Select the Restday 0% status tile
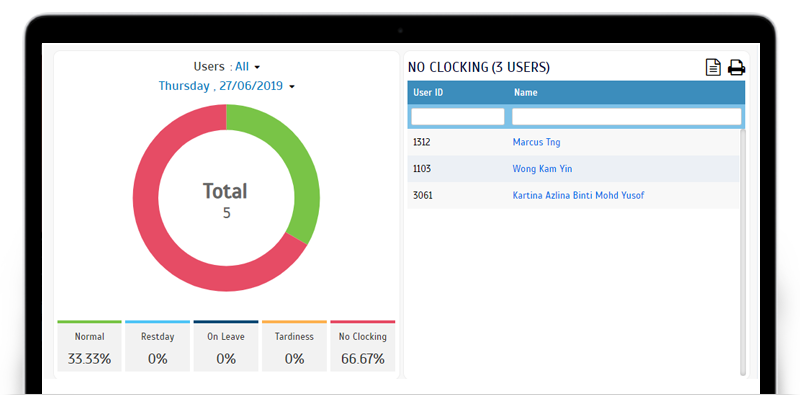The image size is (800, 395). pos(158,346)
